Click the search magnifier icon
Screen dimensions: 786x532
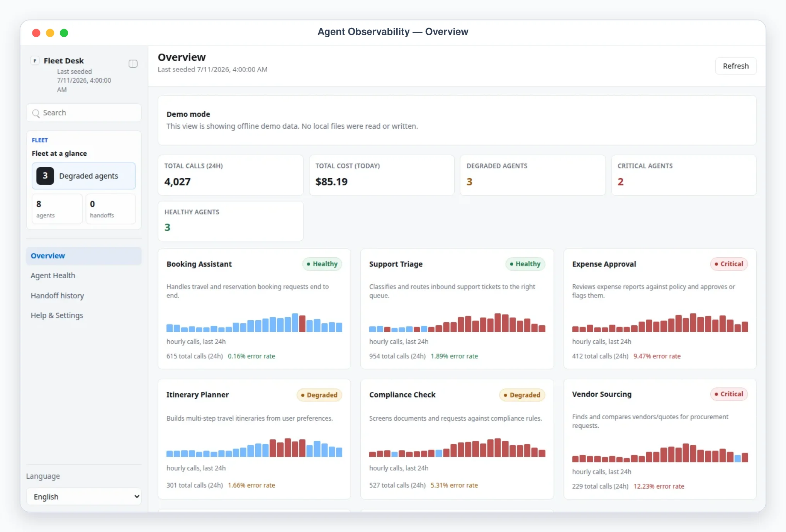[36, 113]
